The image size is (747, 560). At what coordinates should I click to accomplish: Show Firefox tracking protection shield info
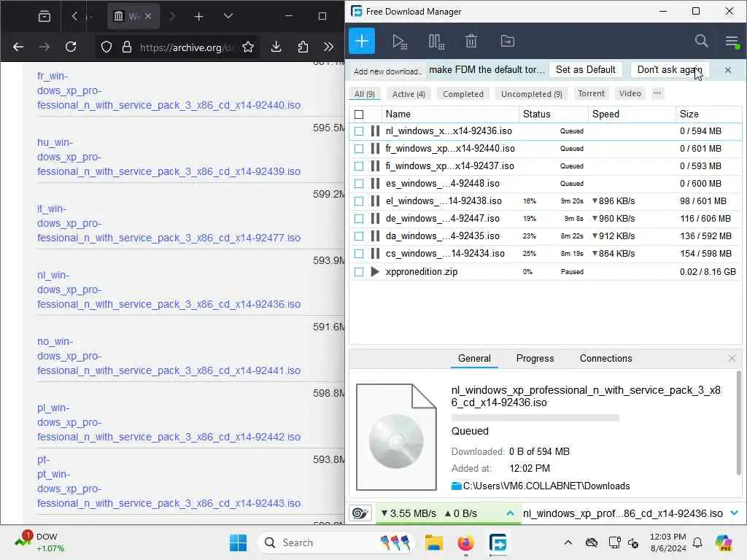[107, 47]
